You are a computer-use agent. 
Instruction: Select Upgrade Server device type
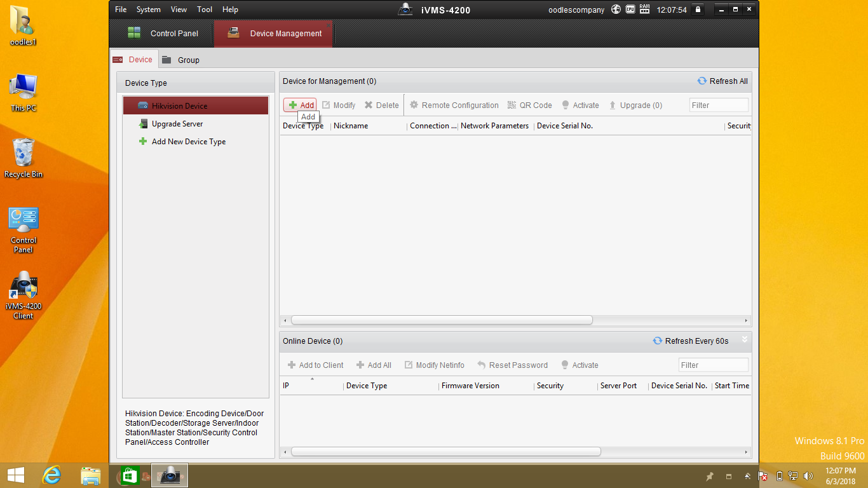(196, 124)
